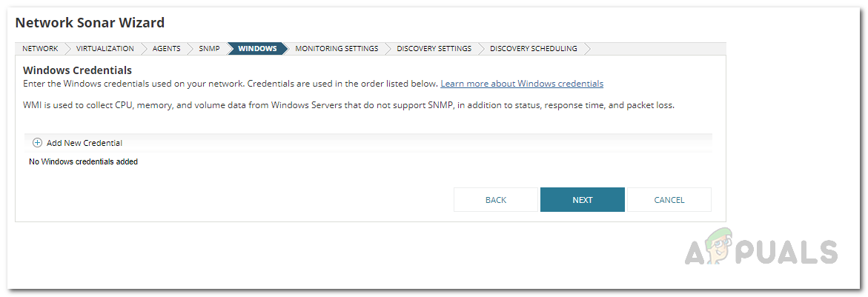Click the active WINDOWS step tab
The image size is (868, 297).
point(257,49)
